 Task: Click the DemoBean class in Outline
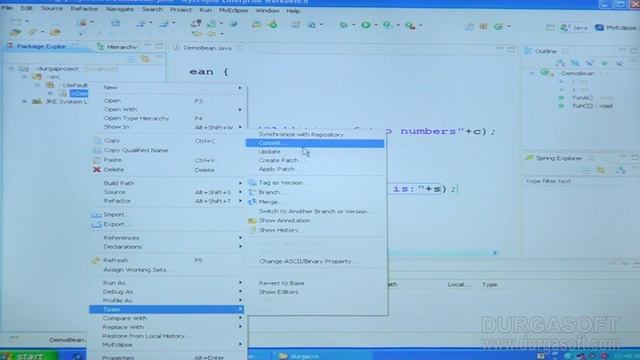[x=577, y=73]
